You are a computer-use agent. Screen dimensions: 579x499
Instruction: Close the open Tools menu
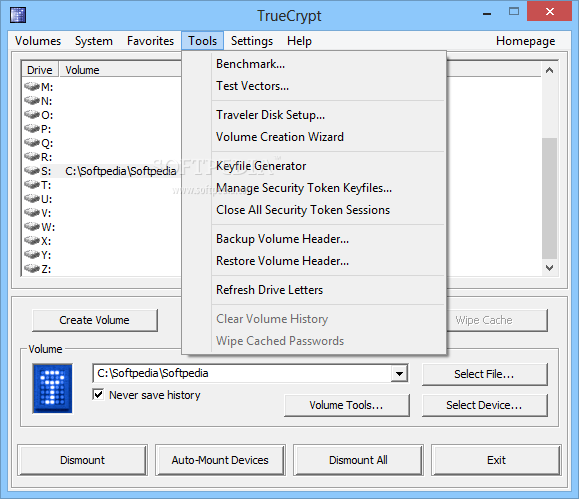(202, 41)
